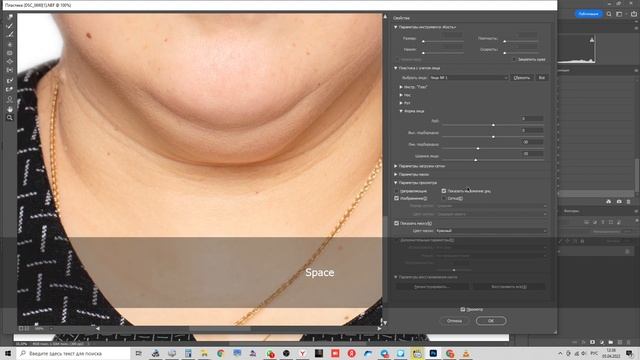This screenshot has width=640, height=360.
Task: Open the Mesh Size dropdown
Action: click(x=491, y=206)
